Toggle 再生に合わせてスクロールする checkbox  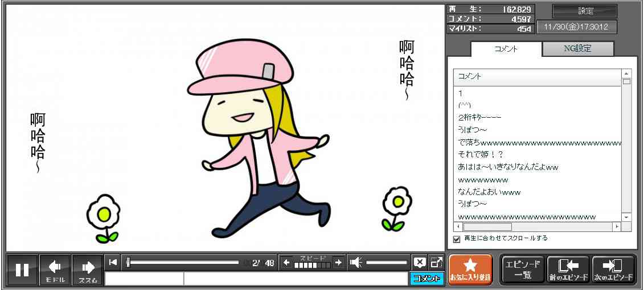457,239
